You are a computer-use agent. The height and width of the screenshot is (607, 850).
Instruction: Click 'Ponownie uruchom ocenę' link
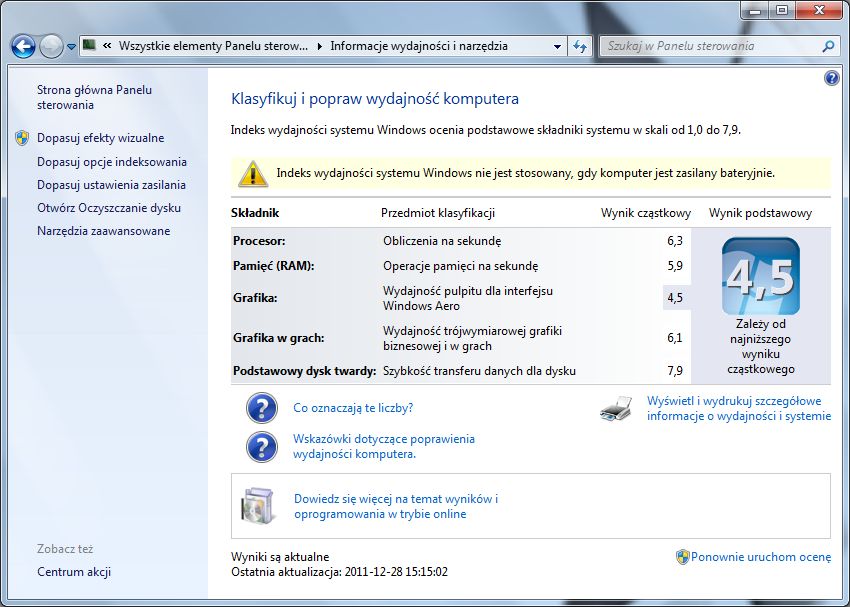[761, 557]
